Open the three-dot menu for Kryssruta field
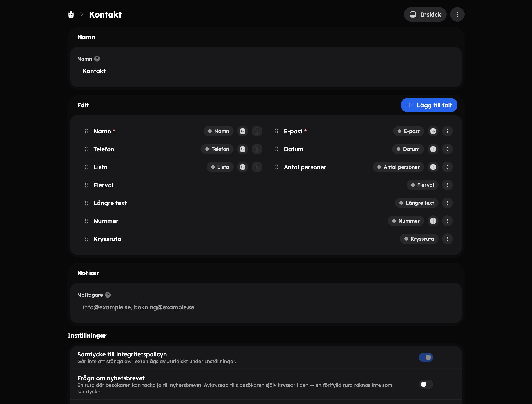532x404 pixels. (448, 239)
